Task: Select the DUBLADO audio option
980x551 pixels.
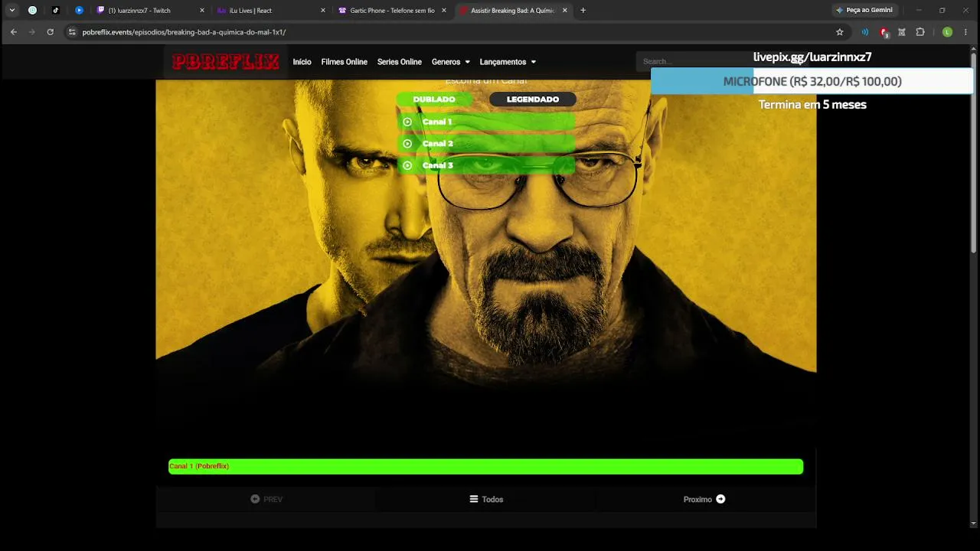Action: point(434,99)
